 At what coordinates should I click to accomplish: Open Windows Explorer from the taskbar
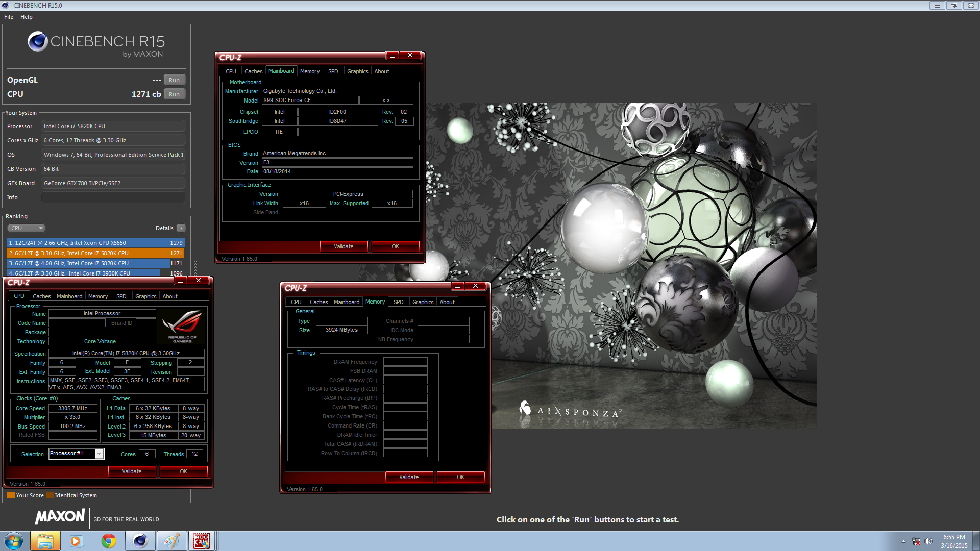(x=45, y=541)
